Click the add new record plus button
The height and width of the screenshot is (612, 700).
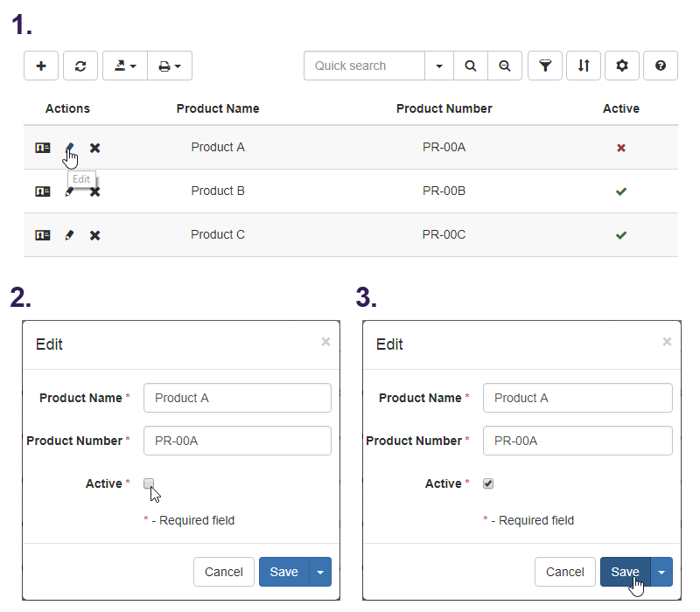pos(41,66)
